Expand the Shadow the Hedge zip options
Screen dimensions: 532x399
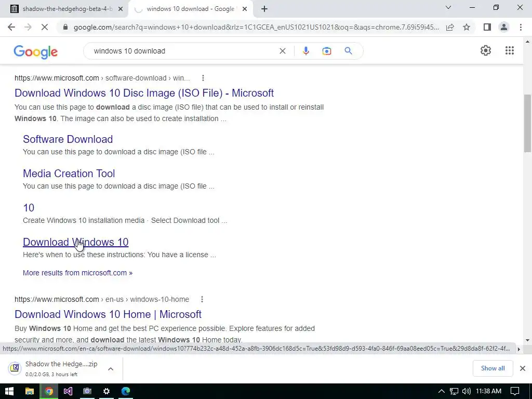(111, 369)
